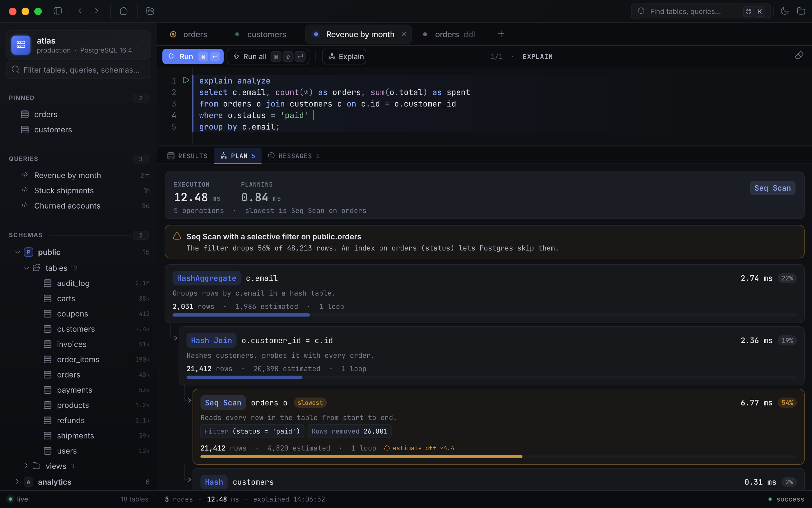Viewport: 812px width, 508px height.
Task: Focus the Find tables, queries search box
Action: coord(701,11)
